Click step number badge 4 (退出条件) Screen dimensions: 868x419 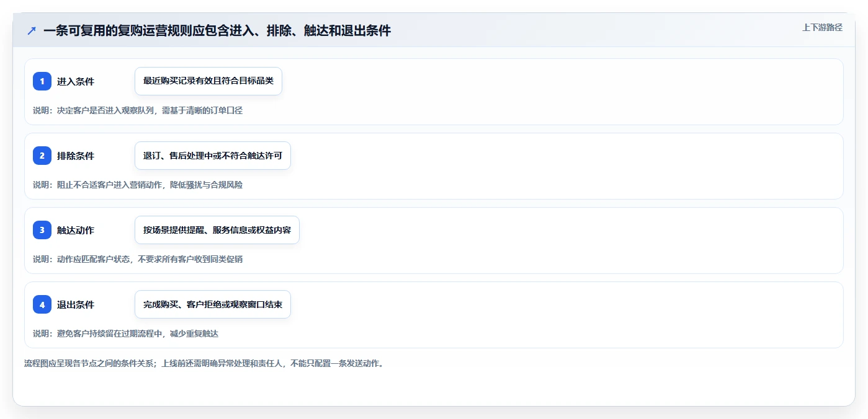click(x=42, y=304)
